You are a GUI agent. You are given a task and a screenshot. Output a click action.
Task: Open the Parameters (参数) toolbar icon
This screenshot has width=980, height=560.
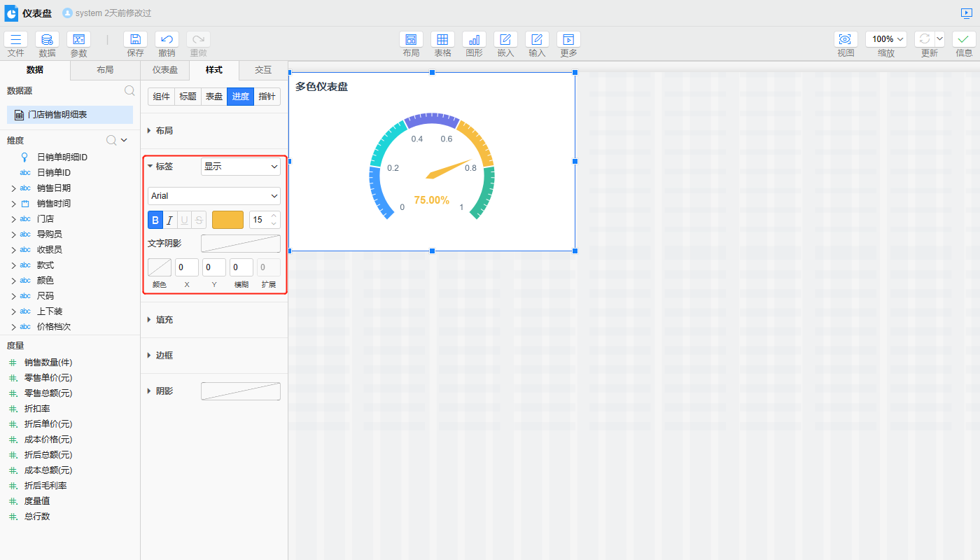coord(78,40)
